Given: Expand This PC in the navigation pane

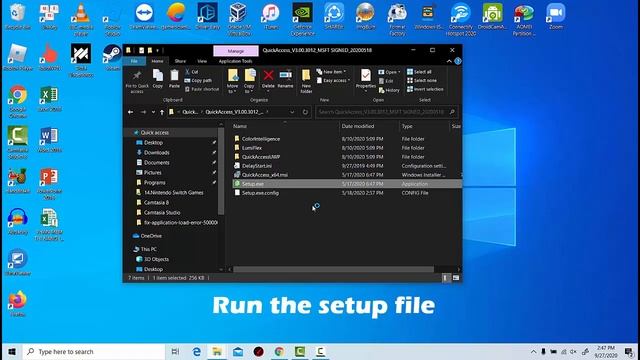Looking at the screenshot, I should [149, 249].
